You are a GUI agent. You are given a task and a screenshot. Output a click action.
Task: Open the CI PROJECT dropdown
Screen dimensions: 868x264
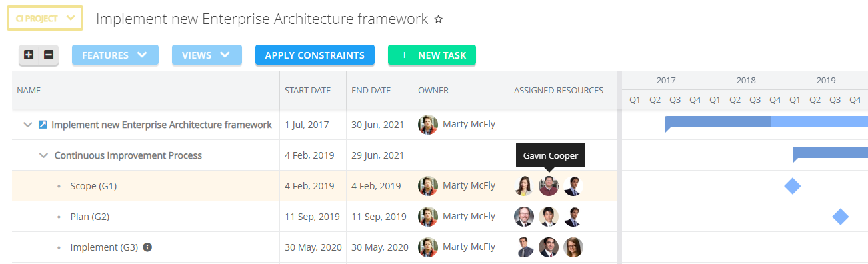[45, 19]
